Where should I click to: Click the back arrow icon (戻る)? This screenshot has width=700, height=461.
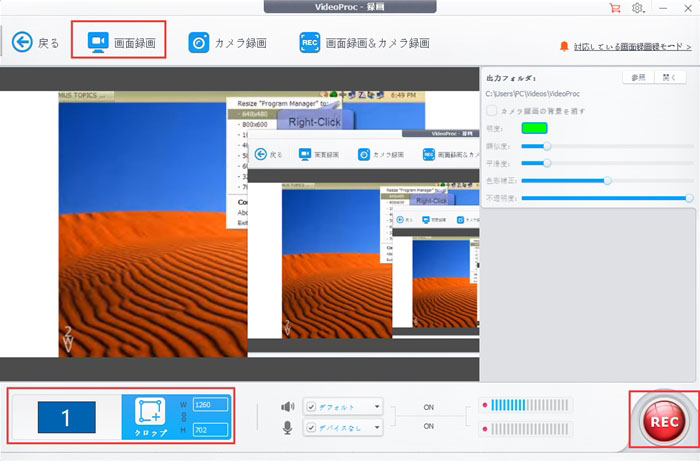click(22, 43)
